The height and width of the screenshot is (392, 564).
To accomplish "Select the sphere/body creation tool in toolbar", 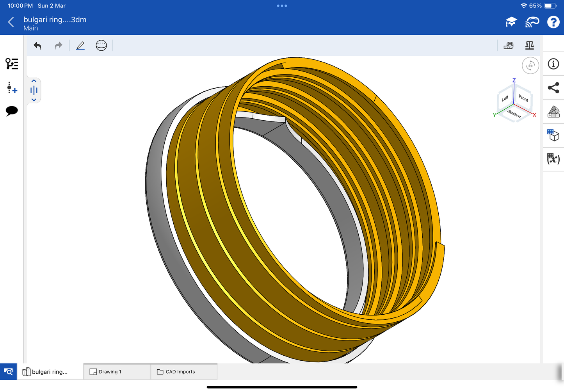I will [x=101, y=45].
